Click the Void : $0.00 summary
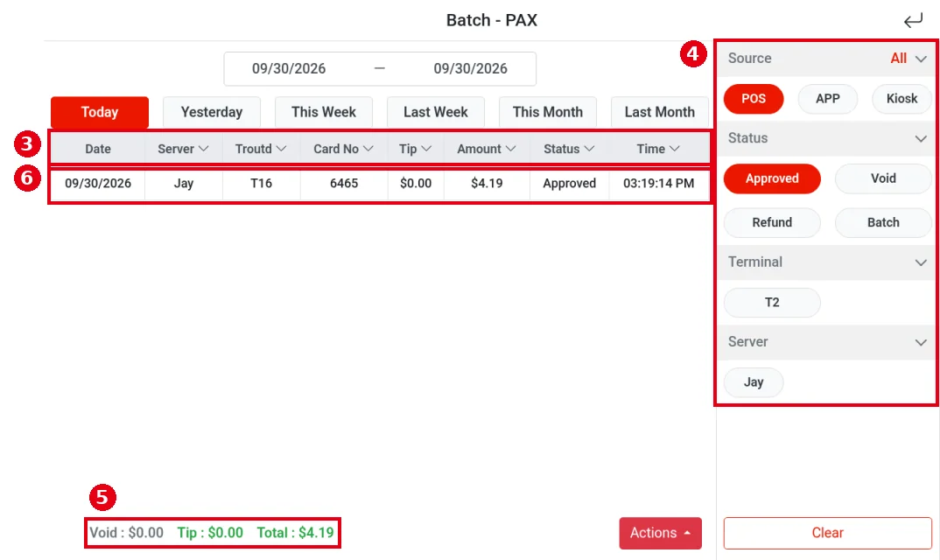The image size is (940, 560). click(x=127, y=533)
